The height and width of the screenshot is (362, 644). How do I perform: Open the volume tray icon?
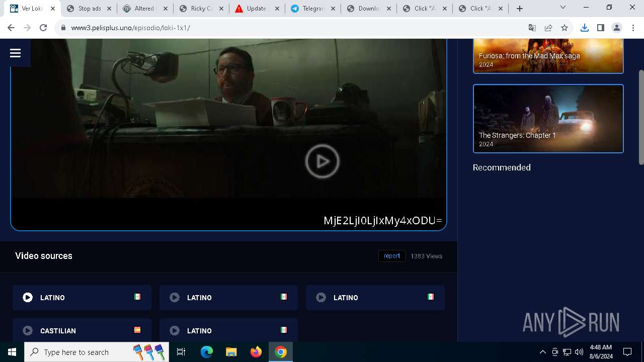pyautogui.click(x=579, y=352)
